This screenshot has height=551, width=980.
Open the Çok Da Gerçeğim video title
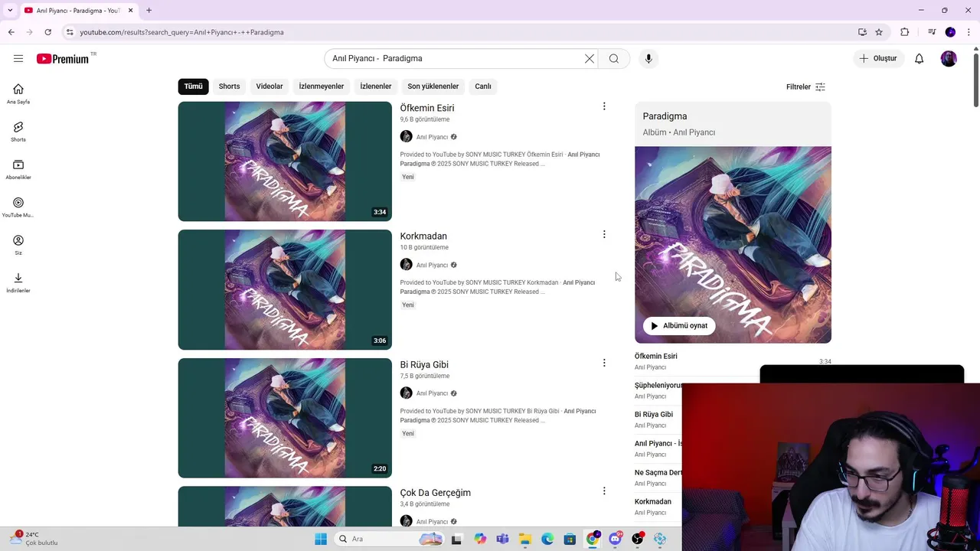[436, 493]
